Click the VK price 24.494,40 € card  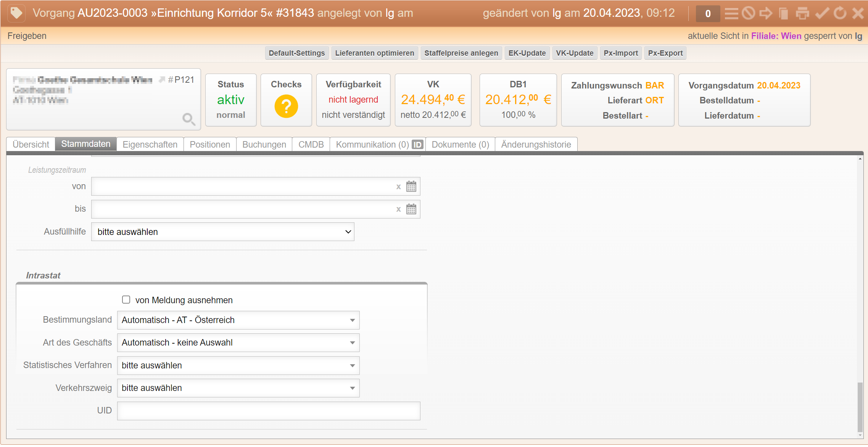[x=433, y=100]
